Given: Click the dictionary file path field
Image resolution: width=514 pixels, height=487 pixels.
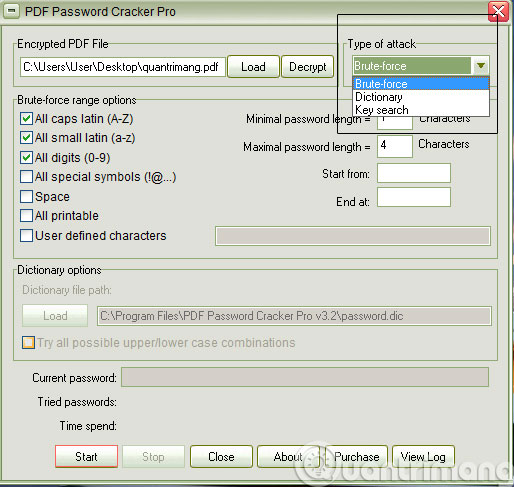Looking at the screenshot, I should pyautogui.click(x=294, y=316).
